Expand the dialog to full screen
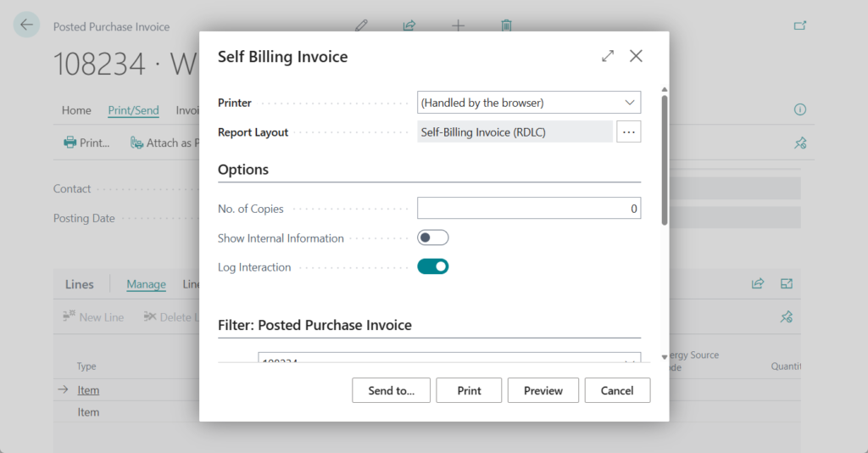 point(608,56)
